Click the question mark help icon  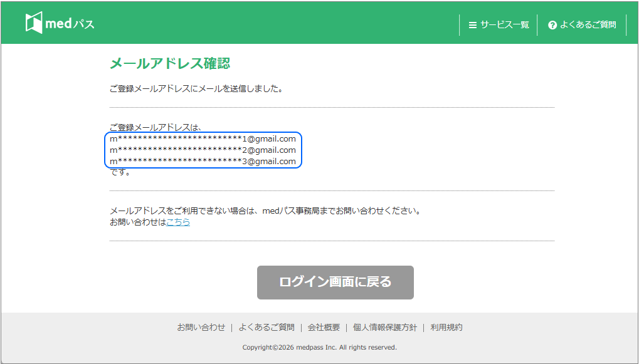tap(552, 25)
